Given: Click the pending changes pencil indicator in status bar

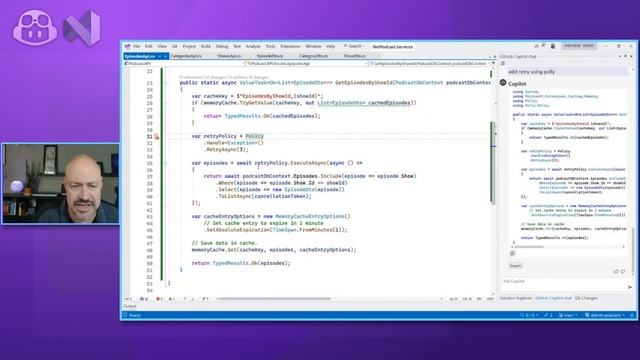Looking at the screenshot, I should 548,315.
